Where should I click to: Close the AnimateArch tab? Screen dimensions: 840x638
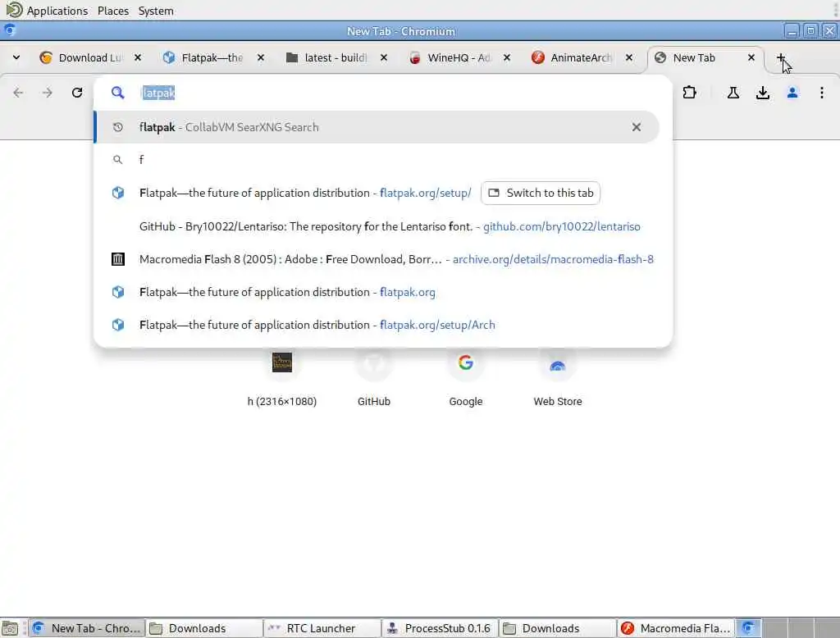click(x=629, y=57)
